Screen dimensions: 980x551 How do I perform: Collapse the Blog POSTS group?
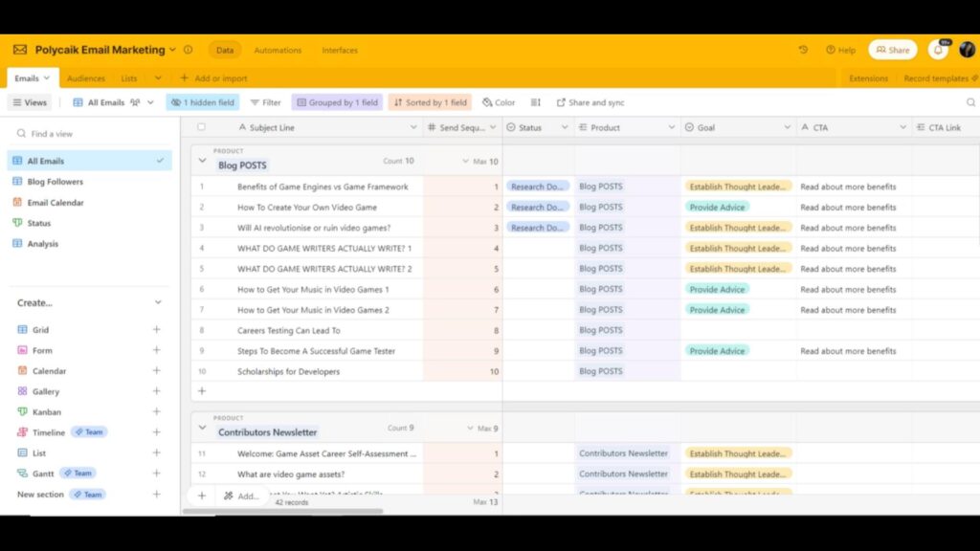pyautogui.click(x=202, y=161)
